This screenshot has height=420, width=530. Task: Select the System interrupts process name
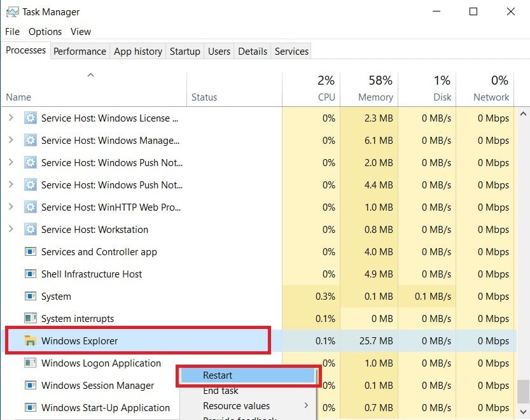78,319
